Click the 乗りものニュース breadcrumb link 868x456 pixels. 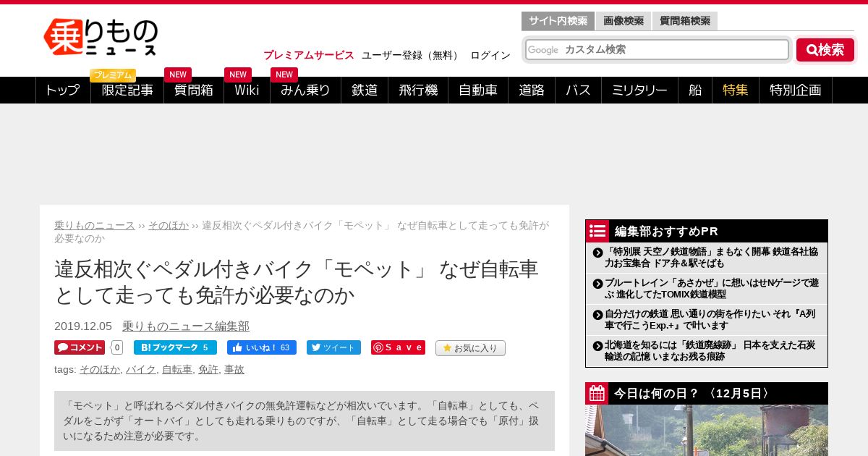[95, 225]
